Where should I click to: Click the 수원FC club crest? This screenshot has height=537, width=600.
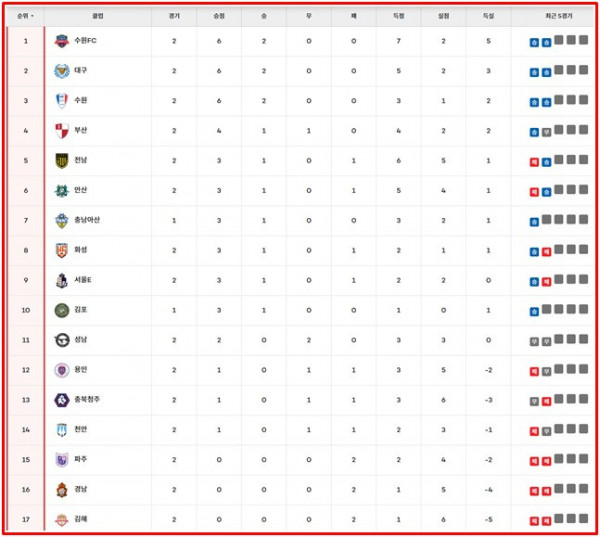[x=62, y=41]
